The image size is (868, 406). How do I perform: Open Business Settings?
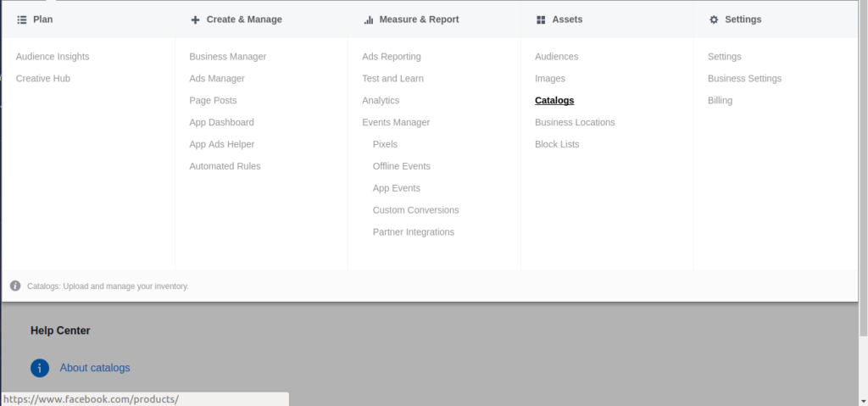pyautogui.click(x=744, y=79)
